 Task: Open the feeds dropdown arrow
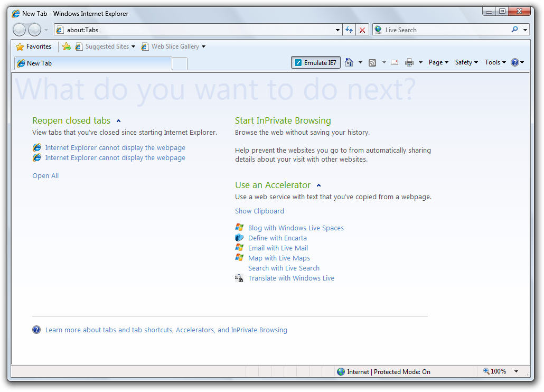pyautogui.click(x=384, y=62)
